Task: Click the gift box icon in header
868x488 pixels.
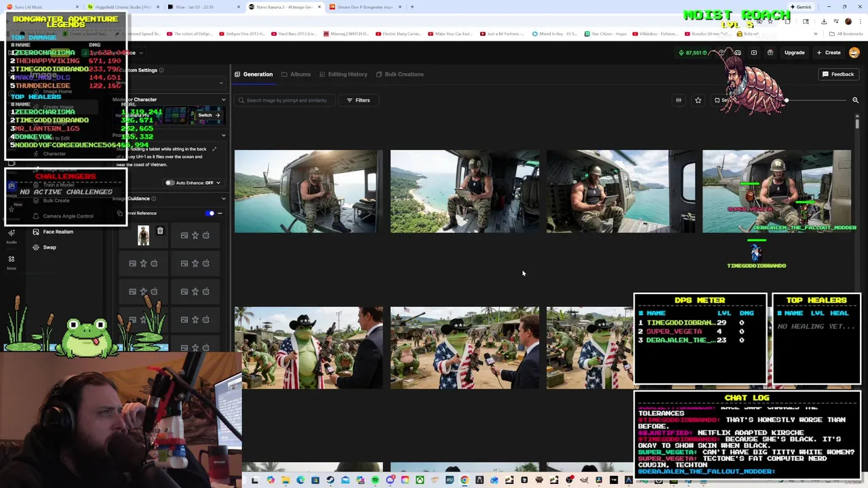Action: 770,52
